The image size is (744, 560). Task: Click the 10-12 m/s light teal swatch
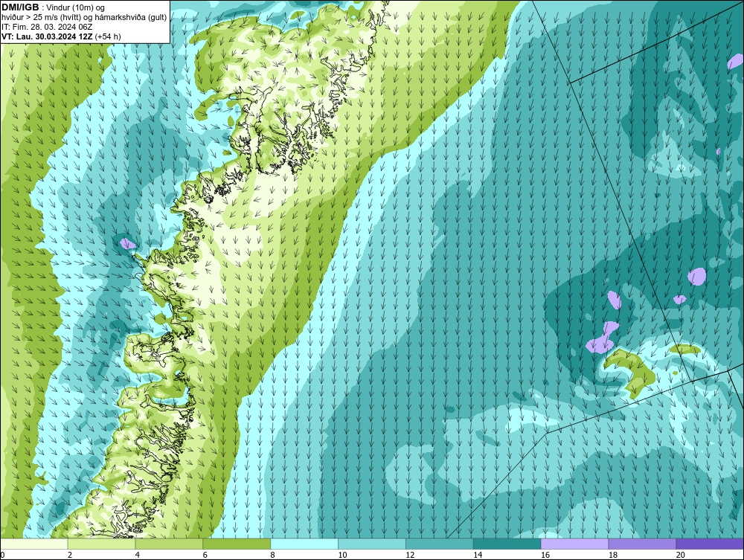(x=372, y=544)
